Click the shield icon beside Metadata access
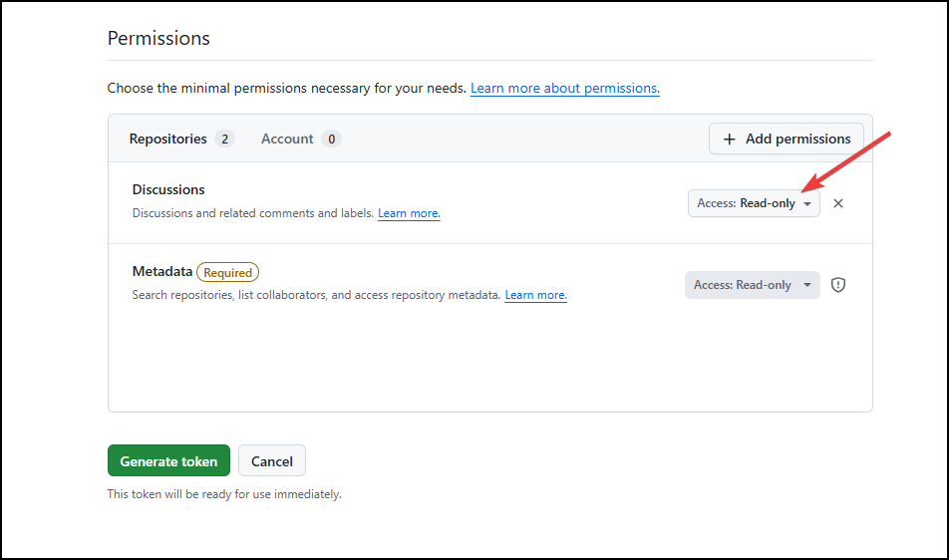The width and height of the screenshot is (949, 560). pyautogui.click(x=838, y=285)
